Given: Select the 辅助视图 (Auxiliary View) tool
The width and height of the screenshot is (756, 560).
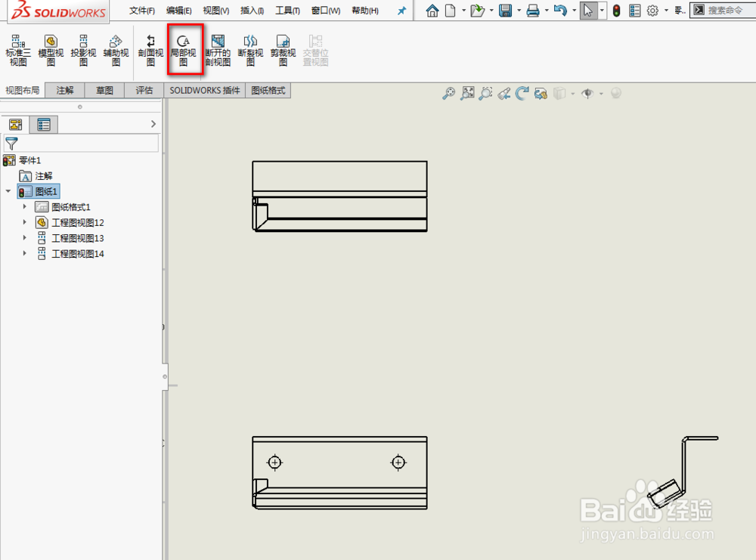Looking at the screenshot, I should point(116,48).
